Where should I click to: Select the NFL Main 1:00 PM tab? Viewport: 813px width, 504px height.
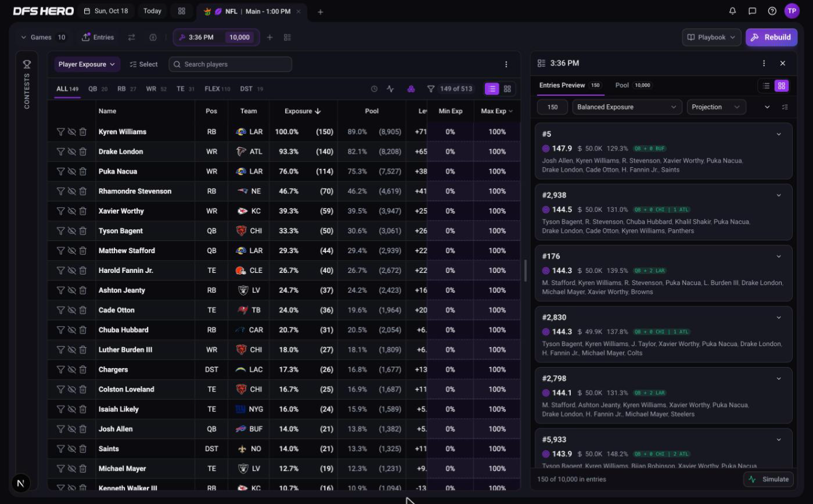click(x=252, y=12)
